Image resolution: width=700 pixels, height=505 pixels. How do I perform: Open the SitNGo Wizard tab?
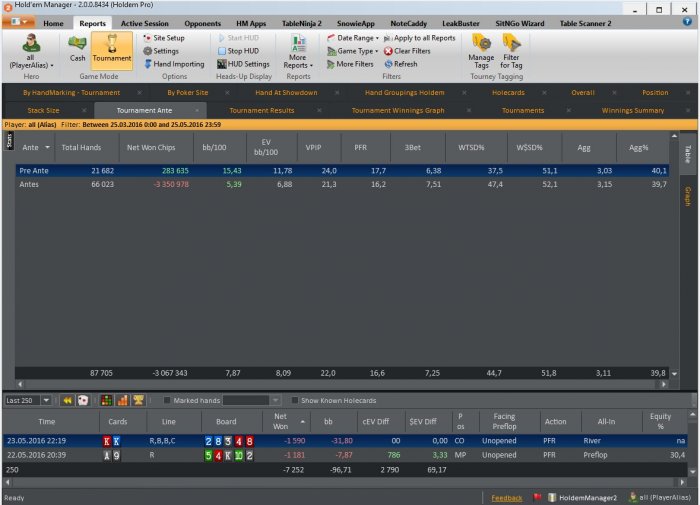[x=520, y=23]
